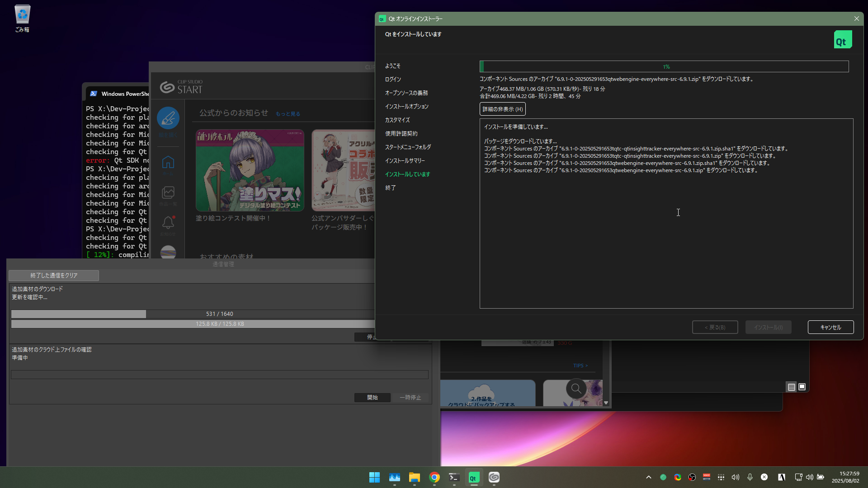Expand the hidden system tray icons chevron
Image resolution: width=868 pixels, height=488 pixels.
click(649, 477)
